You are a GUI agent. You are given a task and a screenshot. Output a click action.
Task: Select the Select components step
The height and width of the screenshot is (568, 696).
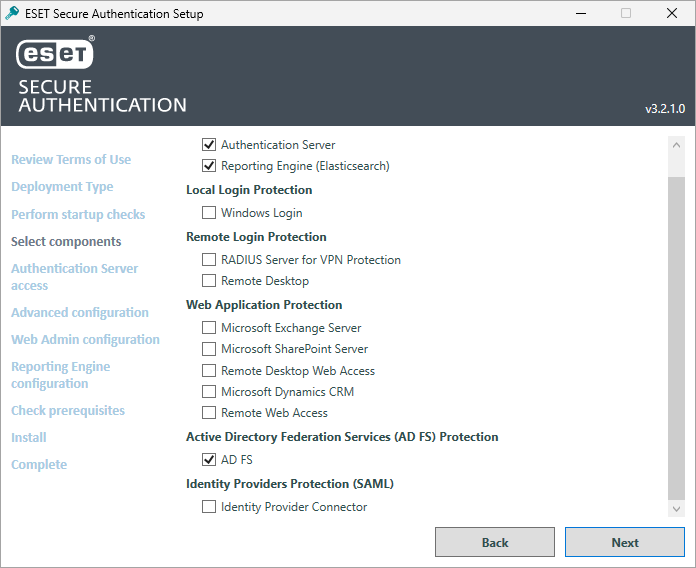click(x=66, y=241)
